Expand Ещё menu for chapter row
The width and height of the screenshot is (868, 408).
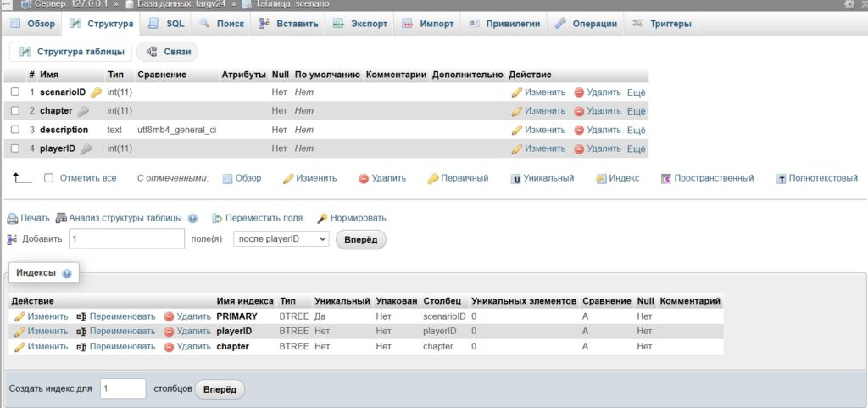pos(637,111)
